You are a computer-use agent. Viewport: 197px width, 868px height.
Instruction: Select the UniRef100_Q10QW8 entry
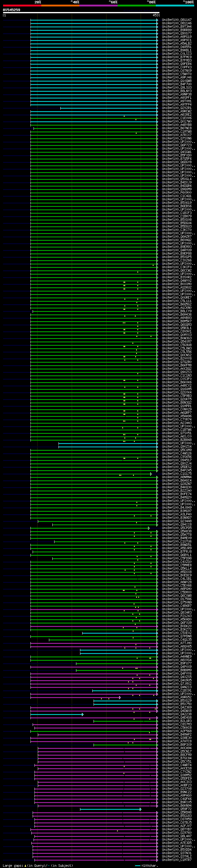tap(177, 81)
